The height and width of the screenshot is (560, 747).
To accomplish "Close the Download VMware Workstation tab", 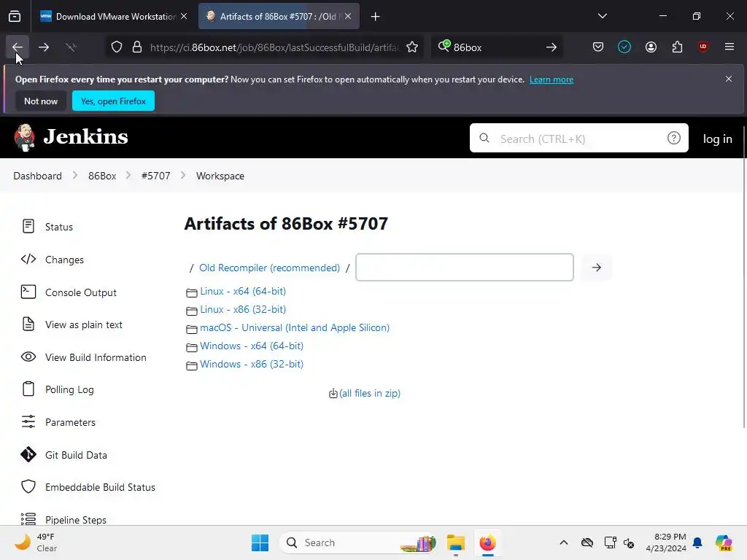I will 184,16.
